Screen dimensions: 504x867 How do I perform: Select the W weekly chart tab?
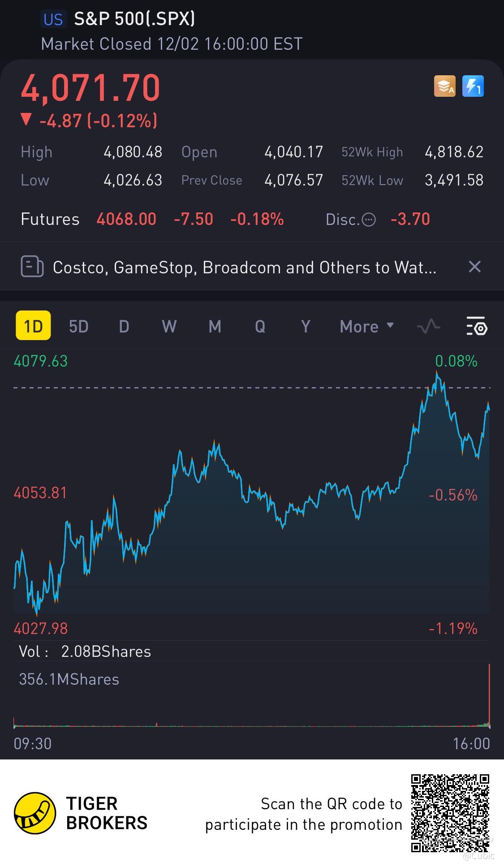click(169, 327)
